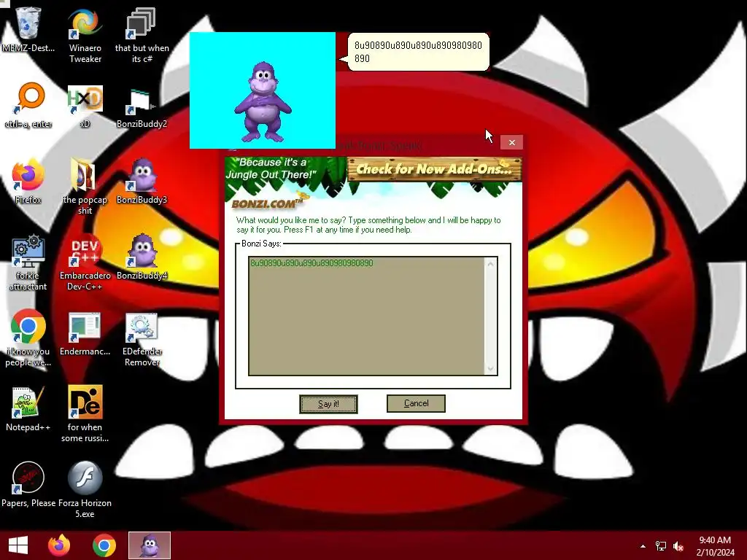Click the BONZI.COM logo
Viewport: 747px width, 560px height.
point(267,203)
